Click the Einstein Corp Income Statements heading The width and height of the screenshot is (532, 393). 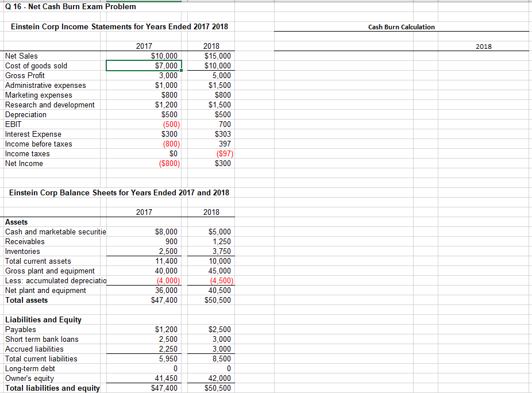[x=119, y=27]
